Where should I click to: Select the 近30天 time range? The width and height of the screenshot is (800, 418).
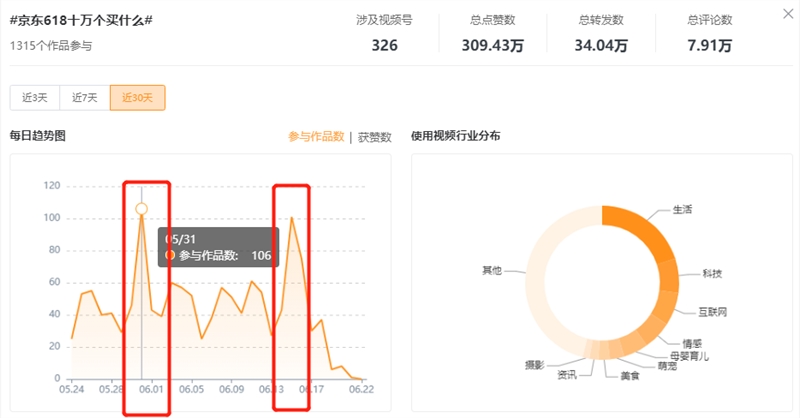click(137, 97)
